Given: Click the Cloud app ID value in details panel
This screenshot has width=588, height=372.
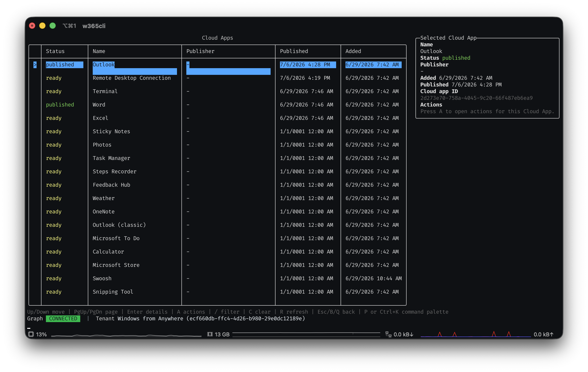Looking at the screenshot, I should (476, 98).
